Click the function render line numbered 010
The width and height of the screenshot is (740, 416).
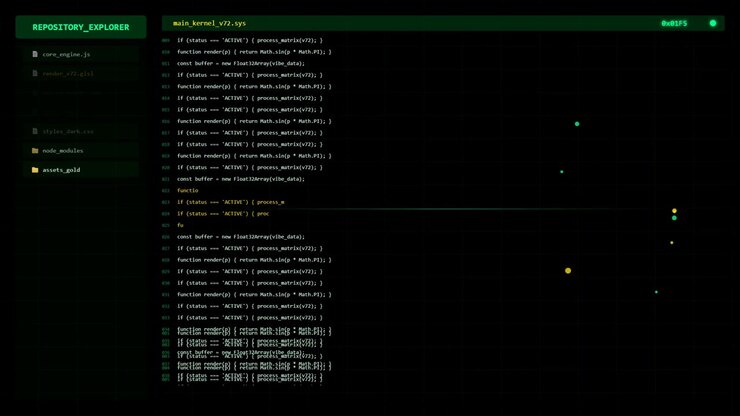[x=254, y=52]
